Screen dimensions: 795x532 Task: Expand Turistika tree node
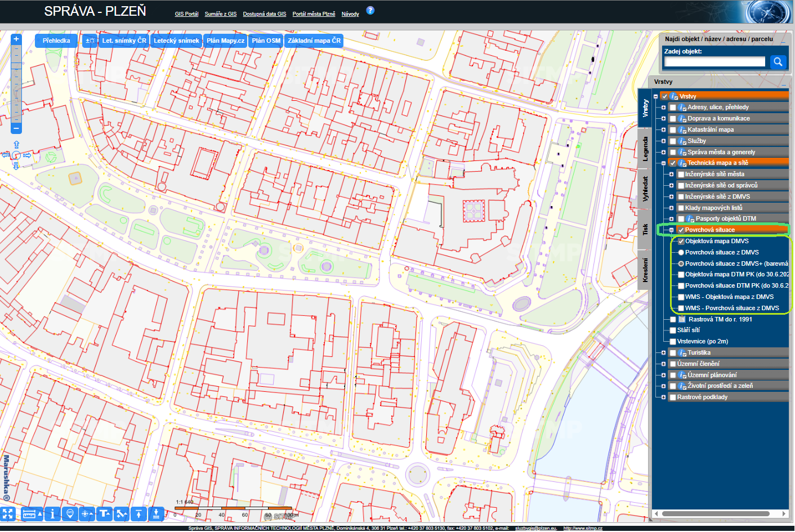click(663, 352)
